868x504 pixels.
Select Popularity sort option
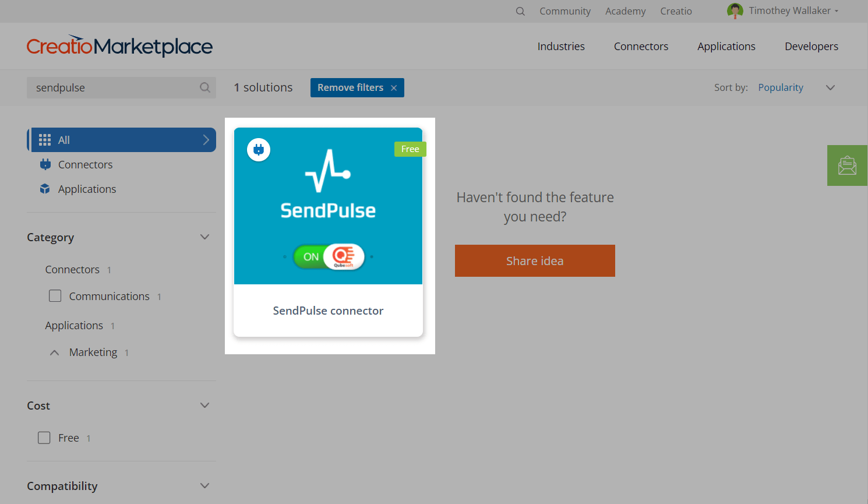click(x=781, y=87)
